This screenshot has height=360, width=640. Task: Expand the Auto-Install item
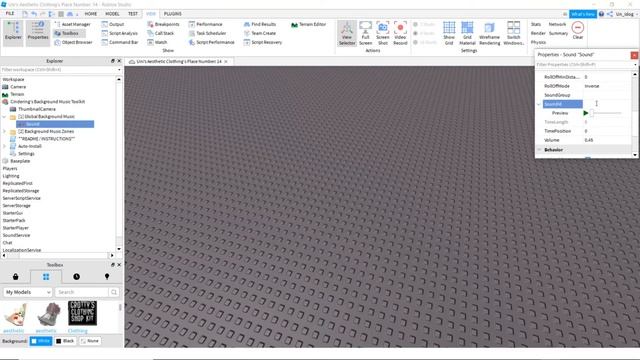coord(4,146)
